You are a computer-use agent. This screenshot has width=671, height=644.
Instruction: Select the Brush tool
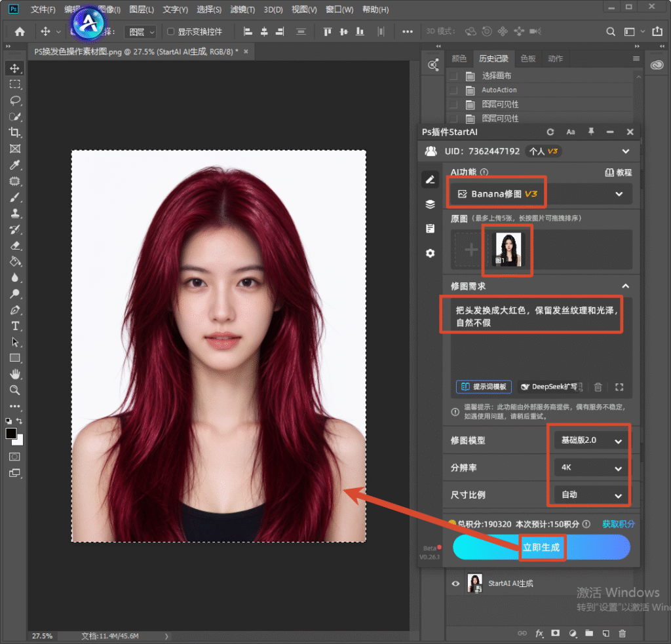point(14,197)
